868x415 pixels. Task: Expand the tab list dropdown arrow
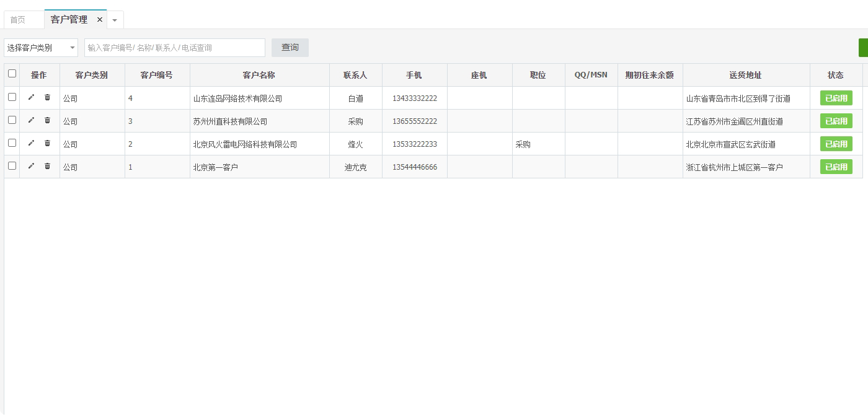(x=115, y=20)
